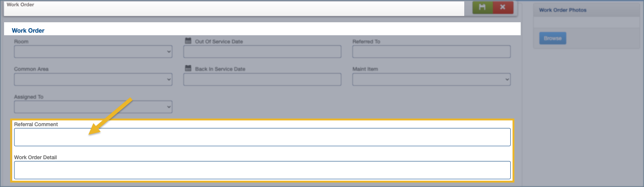Focus the Work Order Detail text box

pos(262,170)
